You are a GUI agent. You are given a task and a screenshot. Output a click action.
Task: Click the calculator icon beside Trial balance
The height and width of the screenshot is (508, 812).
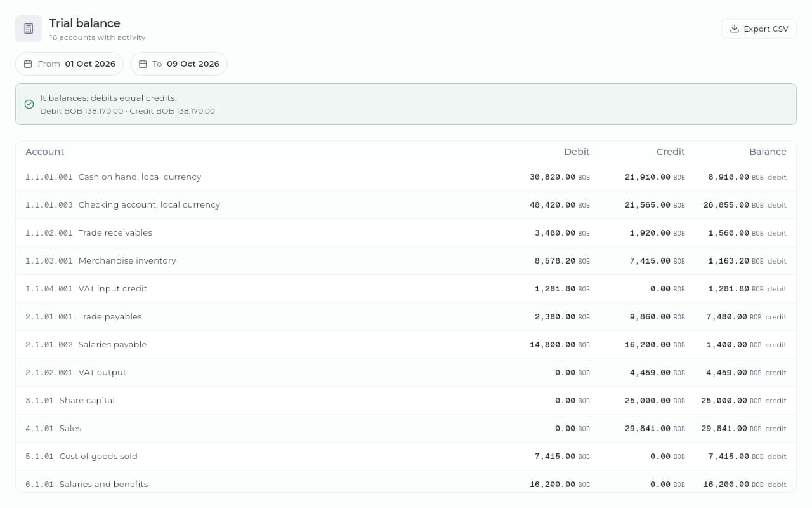(29, 29)
